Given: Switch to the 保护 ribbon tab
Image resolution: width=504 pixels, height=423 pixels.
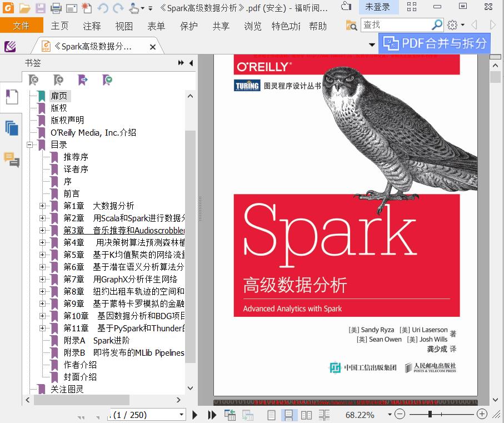Looking at the screenshot, I should point(189,26).
